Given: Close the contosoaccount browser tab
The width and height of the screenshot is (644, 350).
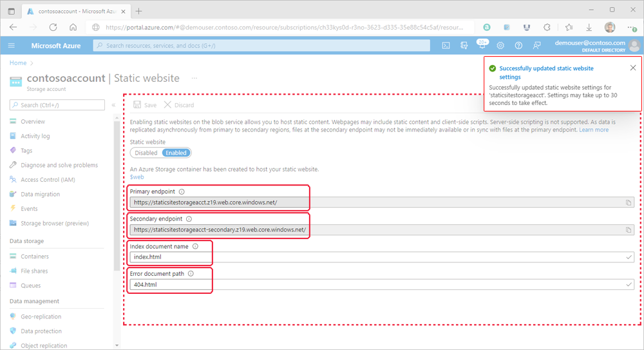Looking at the screenshot, I should tap(123, 12).
